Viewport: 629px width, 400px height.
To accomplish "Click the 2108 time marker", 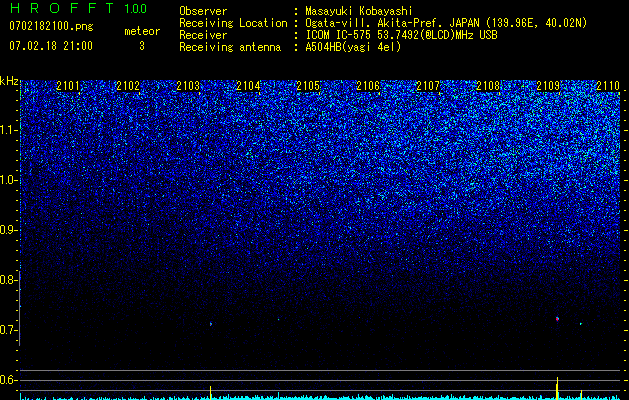I will [488, 86].
